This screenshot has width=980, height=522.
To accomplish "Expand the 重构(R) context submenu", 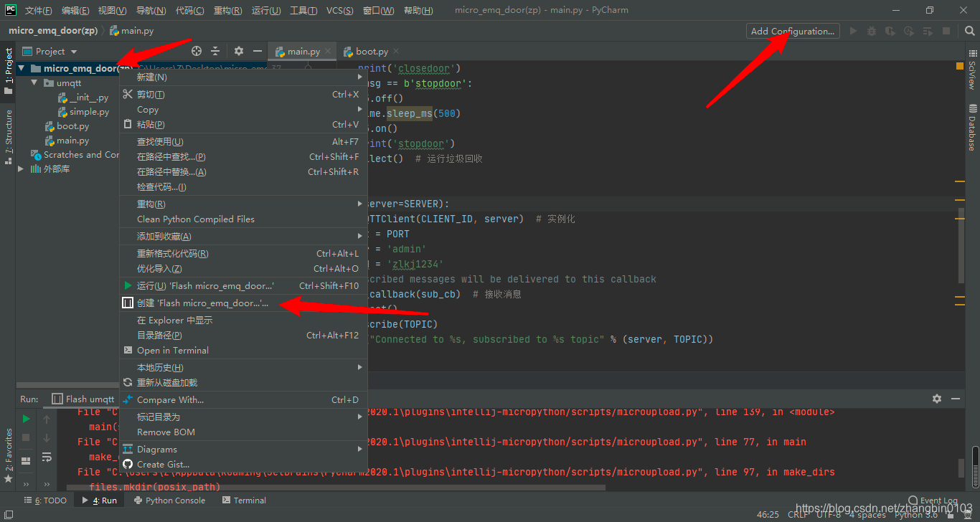I will (x=243, y=204).
